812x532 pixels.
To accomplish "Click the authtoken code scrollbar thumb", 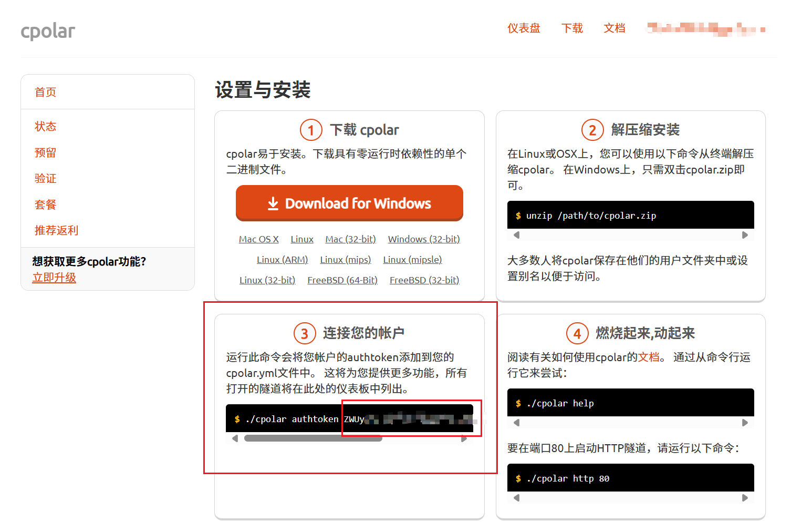I will 313,438.
